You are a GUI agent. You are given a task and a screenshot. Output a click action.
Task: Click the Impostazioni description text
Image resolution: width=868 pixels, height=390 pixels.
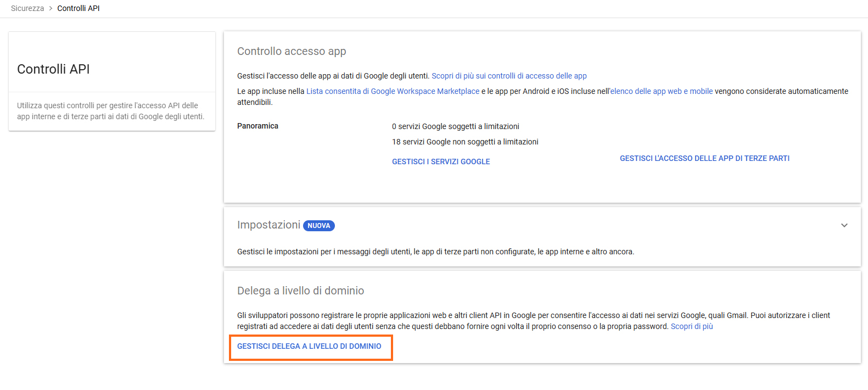[x=435, y=252]
